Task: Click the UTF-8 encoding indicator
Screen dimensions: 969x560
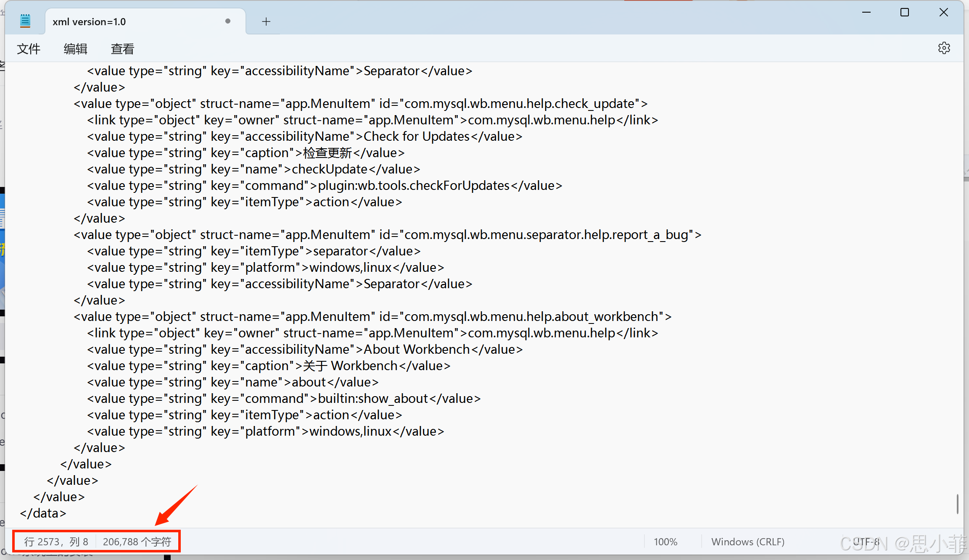Action: (x=866, y=542)
